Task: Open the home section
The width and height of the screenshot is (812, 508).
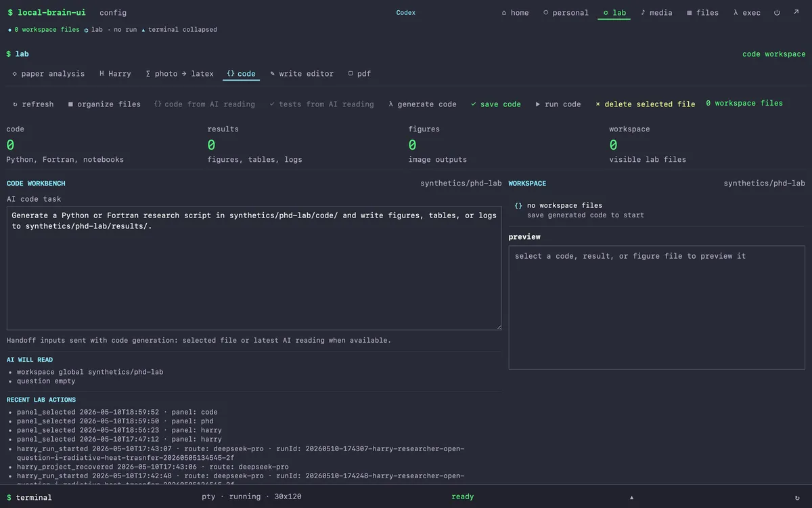Action: (515, 13)
